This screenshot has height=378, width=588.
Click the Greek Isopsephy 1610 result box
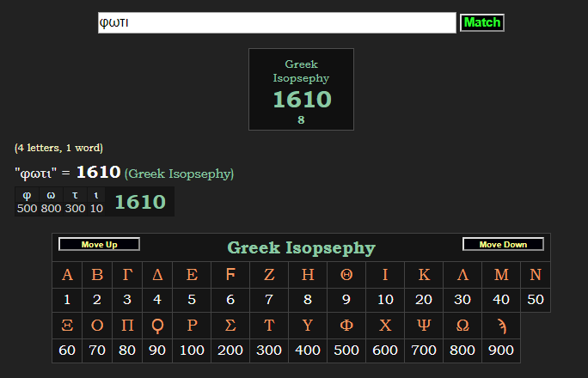[x=301, y=89]
